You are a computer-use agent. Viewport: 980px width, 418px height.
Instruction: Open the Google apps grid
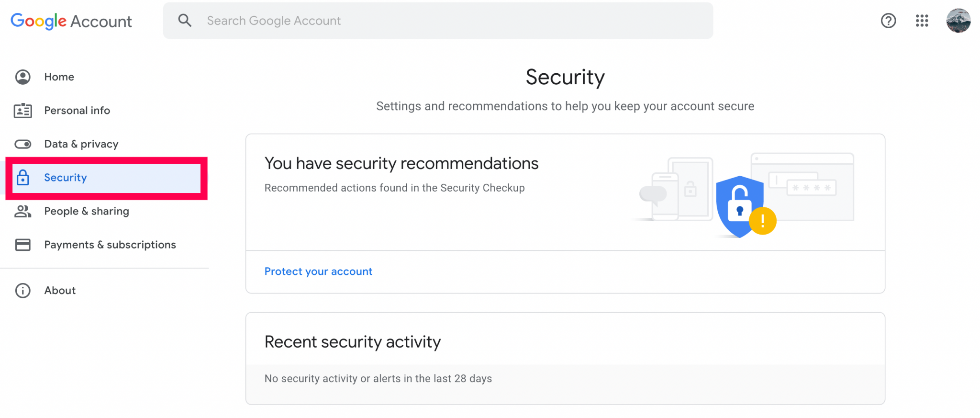921,21
